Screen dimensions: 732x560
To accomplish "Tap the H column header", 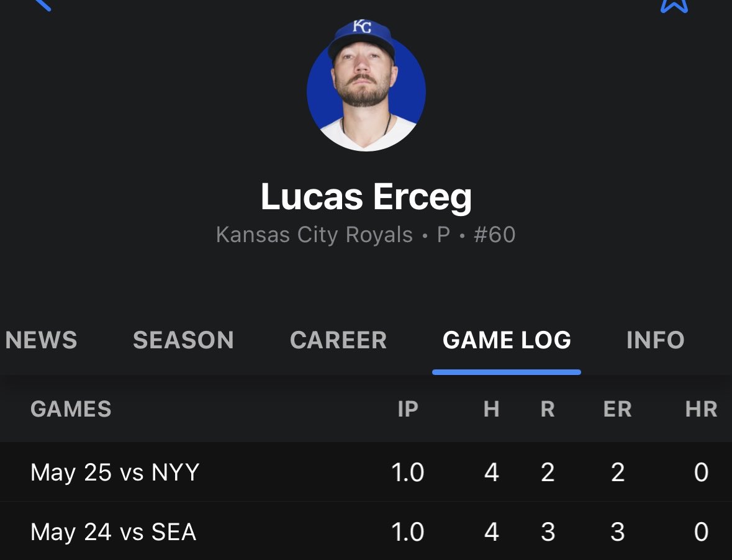I will (491, 409).
